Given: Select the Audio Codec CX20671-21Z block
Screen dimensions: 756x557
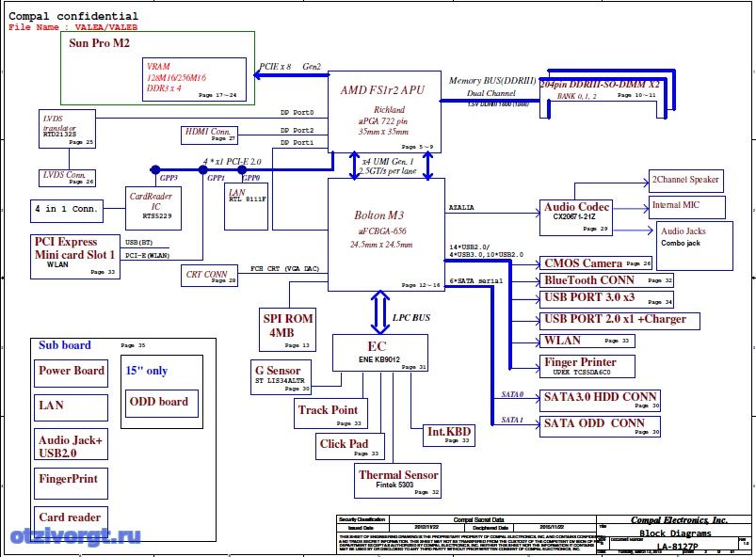Looking at the screenshot, I should (x=576, y=217).
